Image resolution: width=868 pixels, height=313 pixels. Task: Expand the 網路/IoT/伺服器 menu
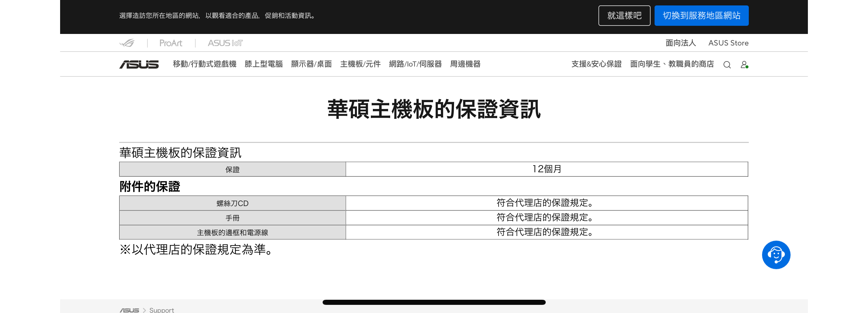pyautogui.click(x=415, y=64)
